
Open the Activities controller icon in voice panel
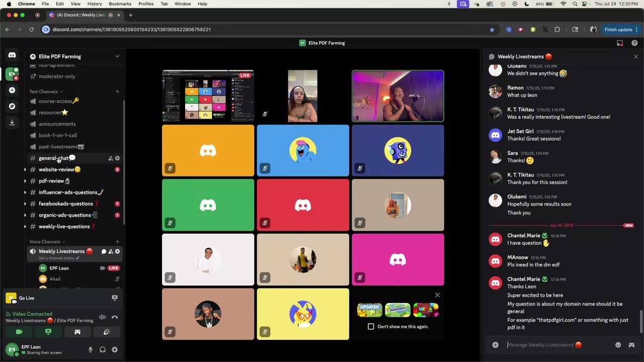coord(77,332)
